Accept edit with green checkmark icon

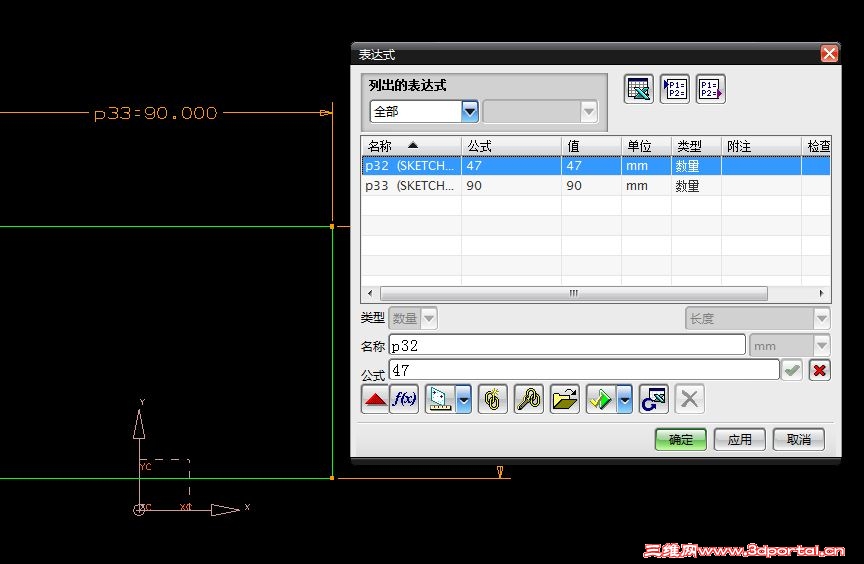[x=792, y=370]
